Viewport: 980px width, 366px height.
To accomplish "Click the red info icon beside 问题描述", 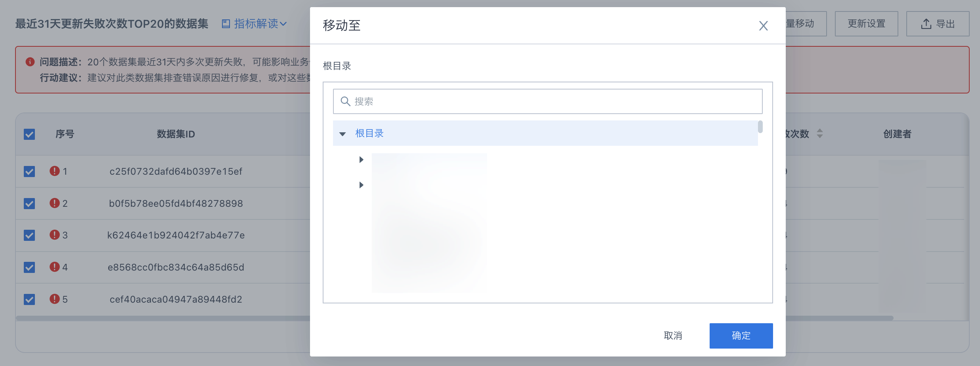I will pyautogui.click(x=30, y=62).
